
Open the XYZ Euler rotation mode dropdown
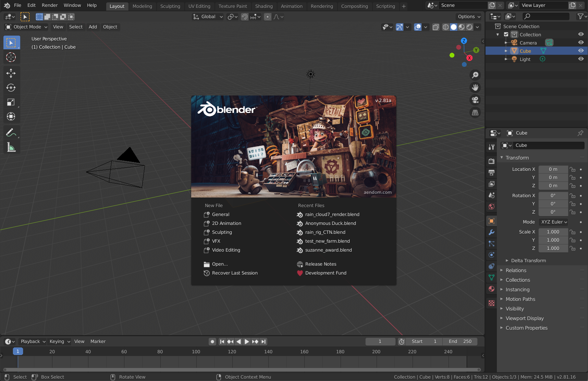pyautogui.click(x=553, y=222)
